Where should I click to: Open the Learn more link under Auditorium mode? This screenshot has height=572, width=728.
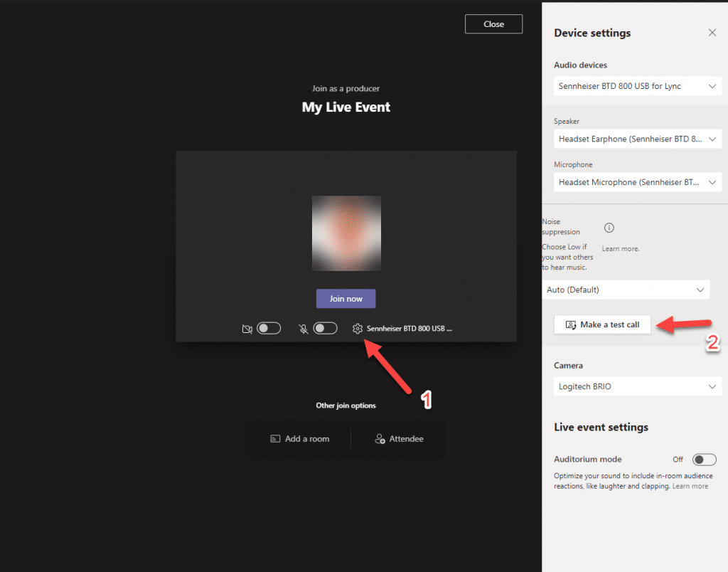tap(690, 485)
